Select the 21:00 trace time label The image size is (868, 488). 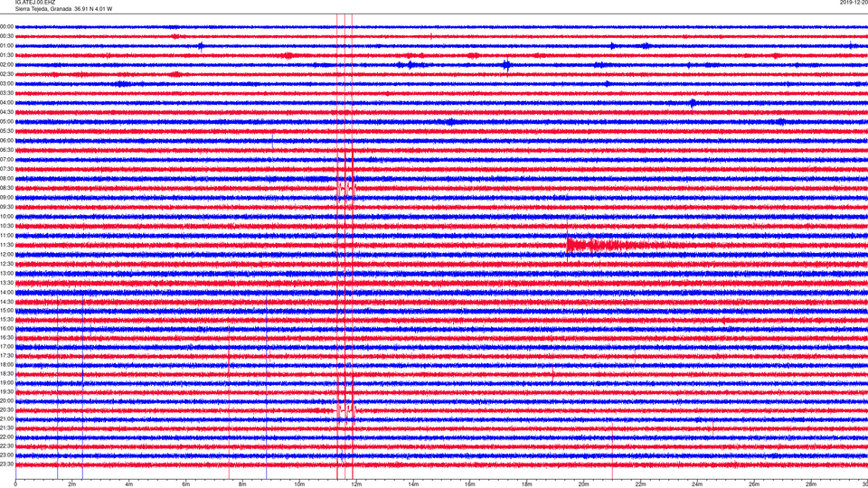(x=7, y=418)
